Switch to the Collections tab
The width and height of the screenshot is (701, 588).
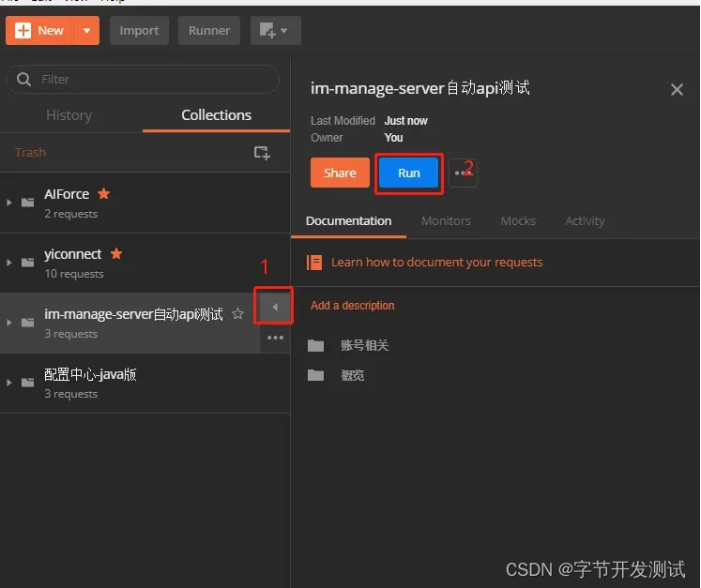click(x=217, y=115)
